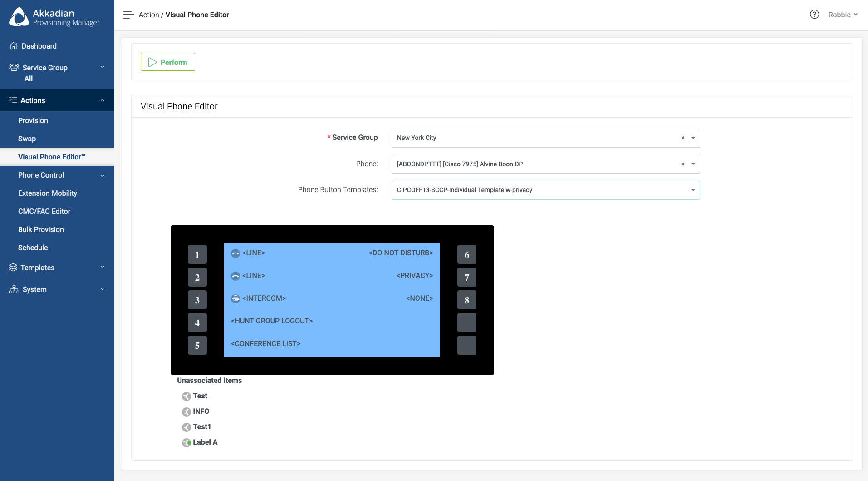Click the Service Group field showing New York City
868x481 pixels.
(545, 138)
